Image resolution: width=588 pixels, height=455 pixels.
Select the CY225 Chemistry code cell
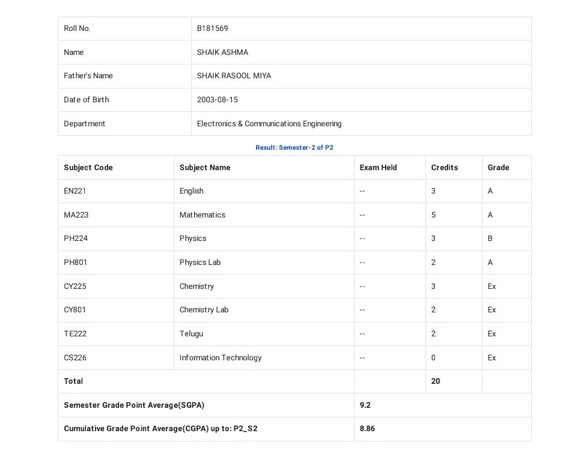[116, 287]
